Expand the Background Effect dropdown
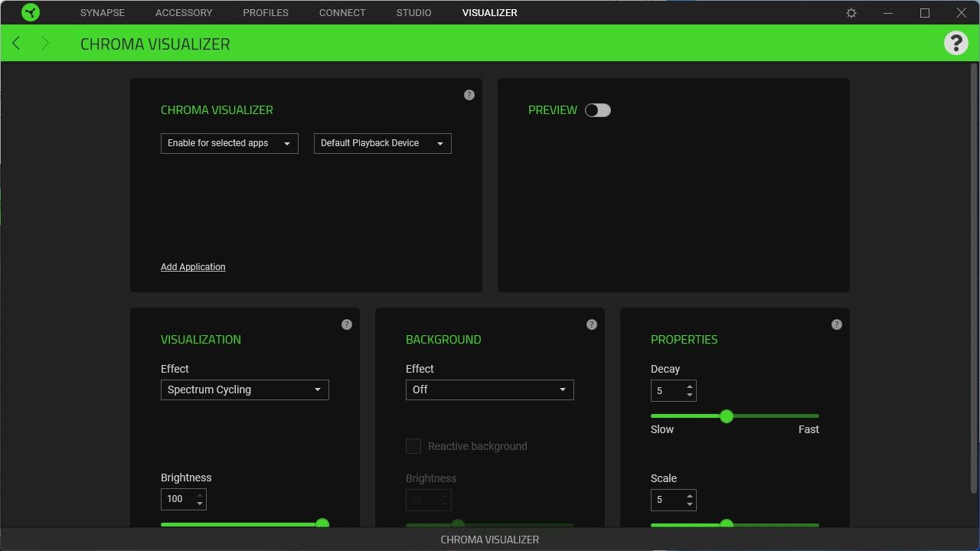The image size is (980, 551). [x=490, y=390]
